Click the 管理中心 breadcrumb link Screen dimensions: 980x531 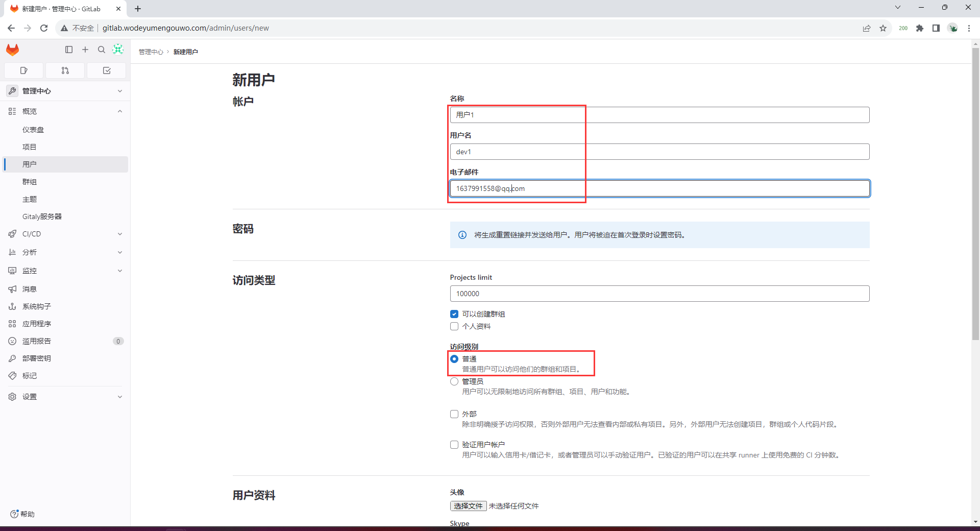[151, 52]
